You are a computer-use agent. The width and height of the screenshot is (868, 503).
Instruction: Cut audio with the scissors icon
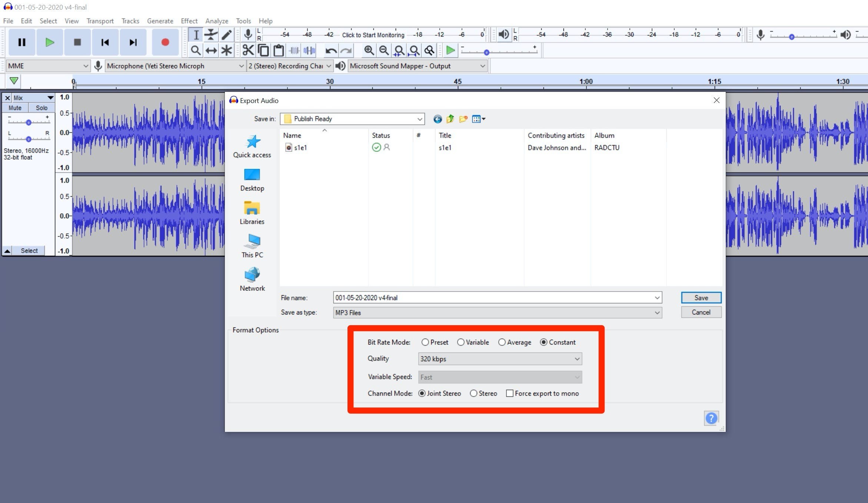click(248, 50)
